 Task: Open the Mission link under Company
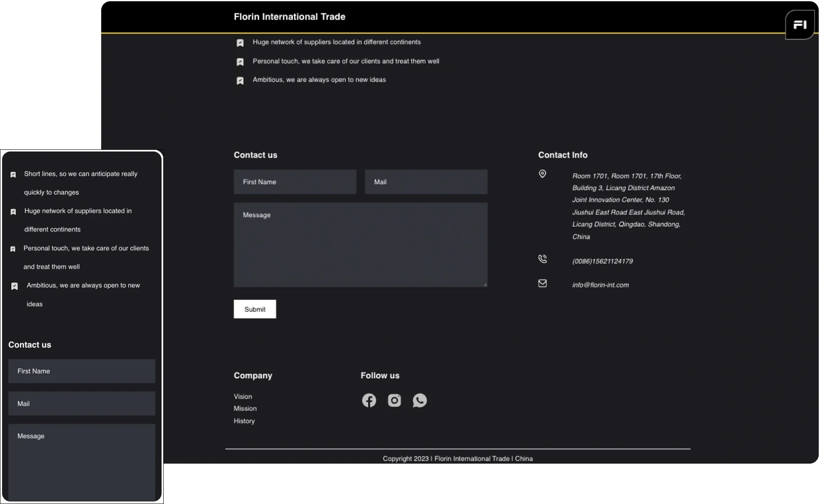coord(245,409)
